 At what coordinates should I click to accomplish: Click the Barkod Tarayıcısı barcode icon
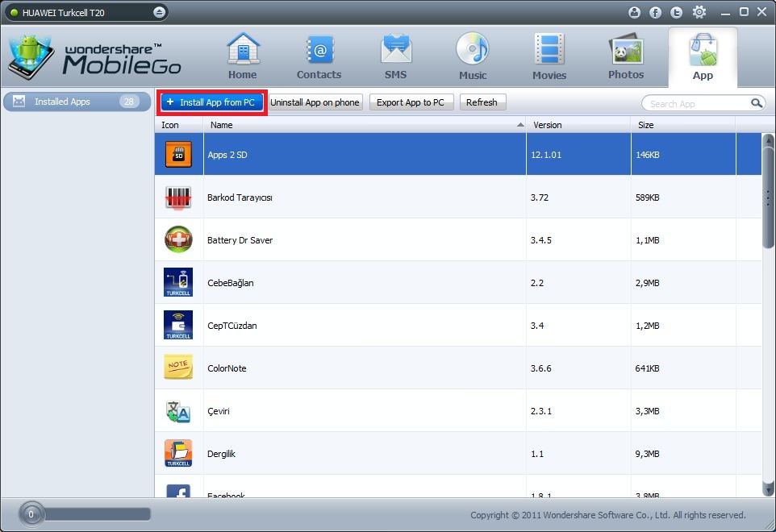click(x=178, y=197)
